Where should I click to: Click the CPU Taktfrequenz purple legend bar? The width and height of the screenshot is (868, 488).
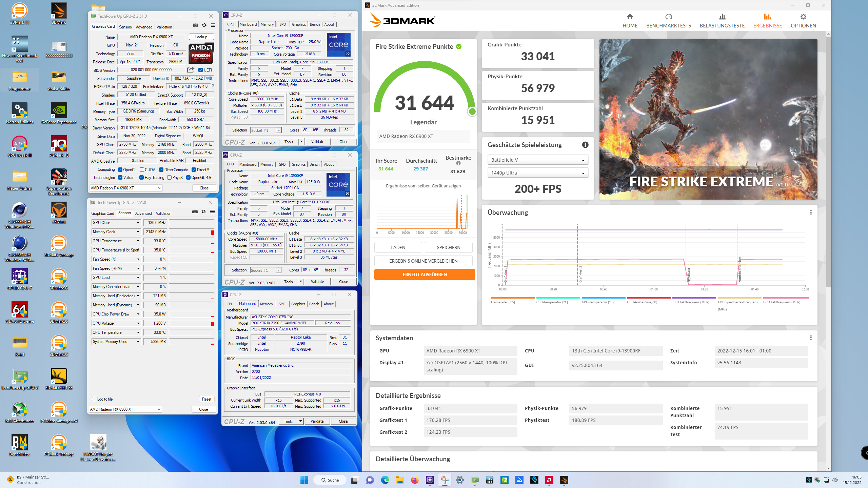[x=694, y=298]
